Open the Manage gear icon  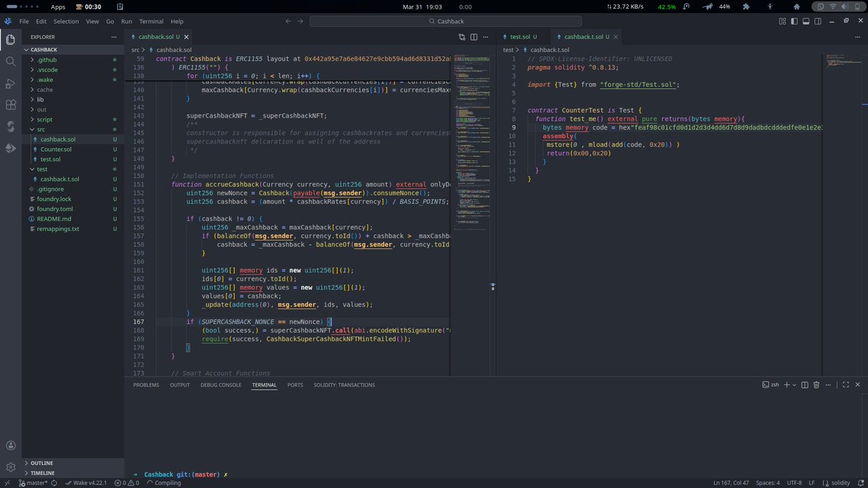tap(10, 467)
